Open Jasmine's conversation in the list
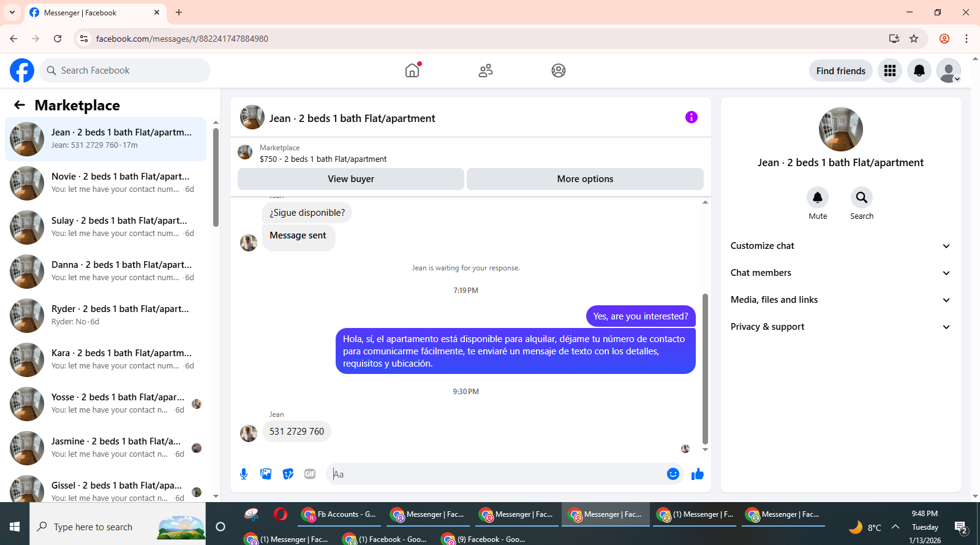 pos(105,448)
